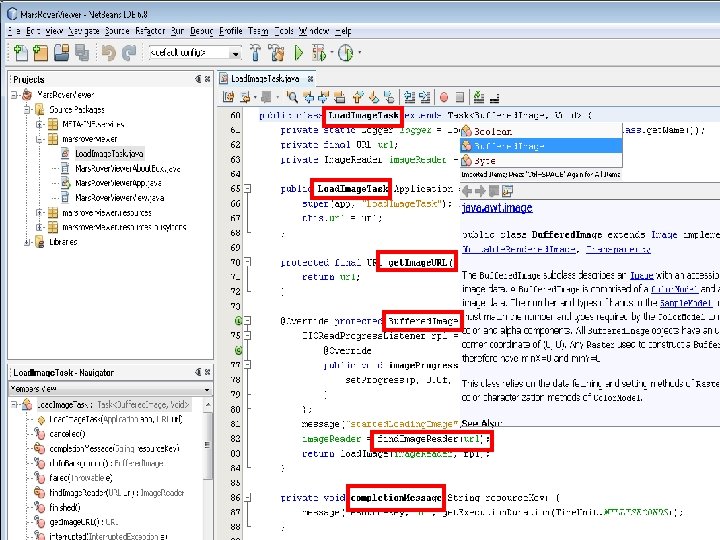Viewport: 720px width, 540px height.
Task: Click Find Previous Occurrence icon
Action: click(309, 97)
